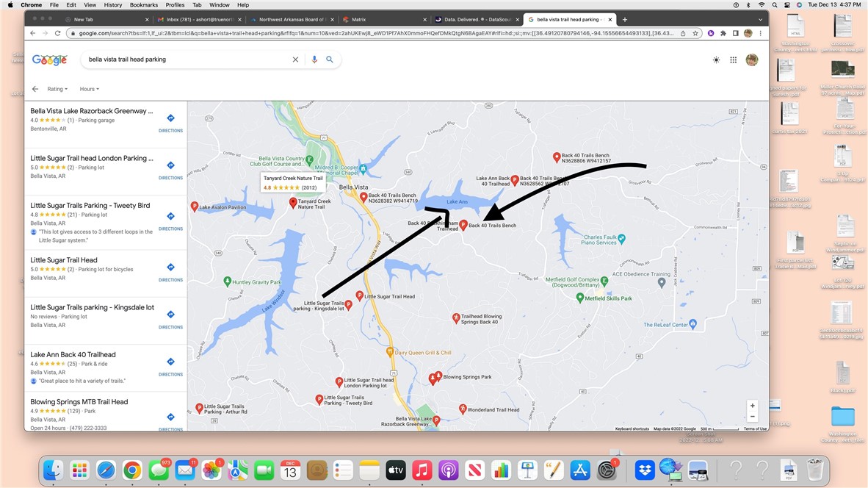
Task: Get directions to Lake Ann Back 40 Trailhead
Action: click(170, 366)
